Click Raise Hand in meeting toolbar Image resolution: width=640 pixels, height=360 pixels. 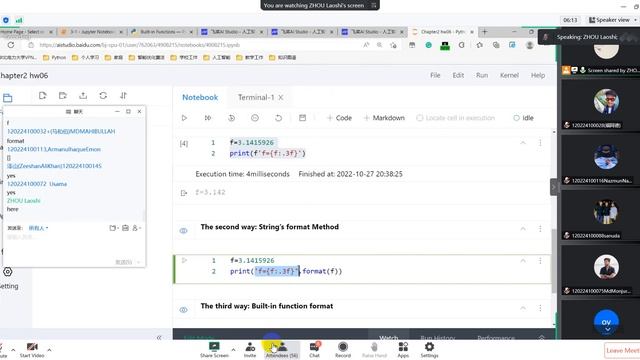[374, 350]
